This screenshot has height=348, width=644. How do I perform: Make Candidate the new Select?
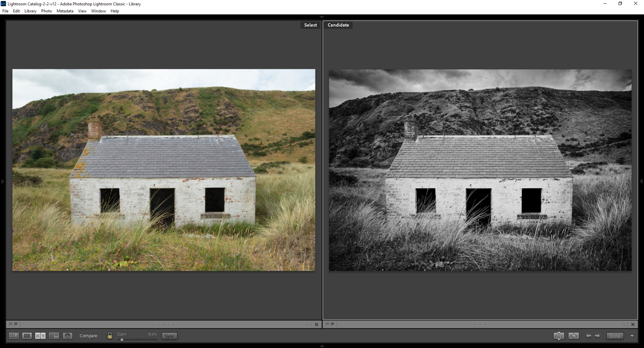click(574, 336)
